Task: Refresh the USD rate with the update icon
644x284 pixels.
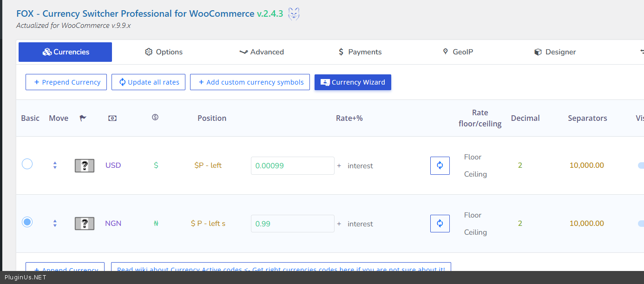Action: tap(440, 165)
